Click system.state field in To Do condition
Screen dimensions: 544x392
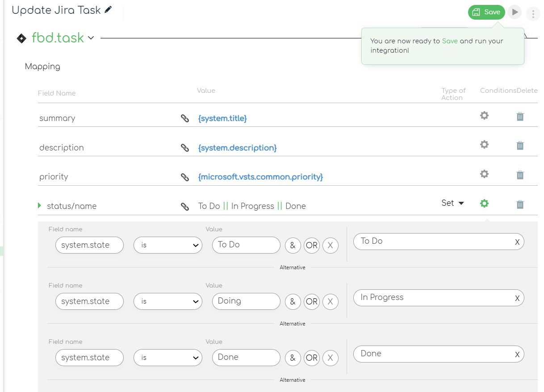click(89, 245)
